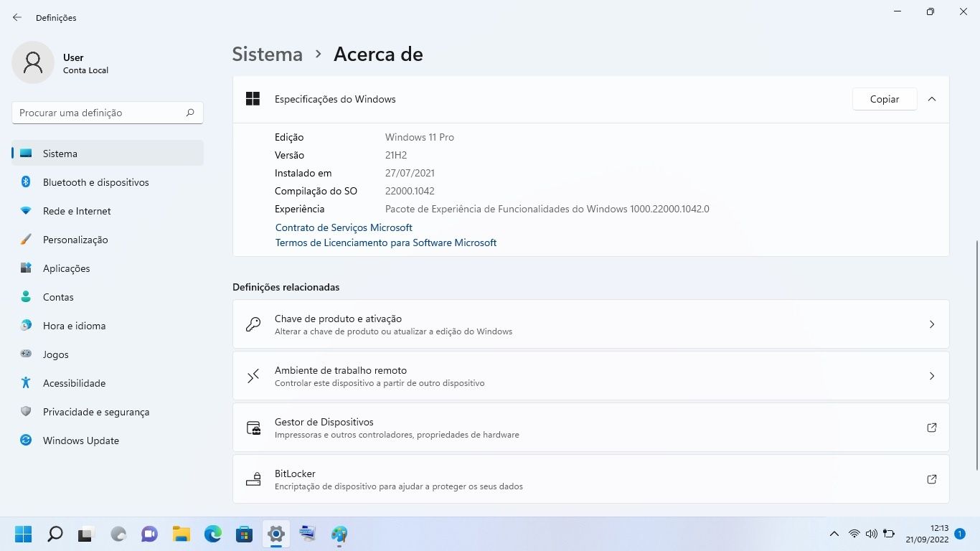
Task: Click the Windows logo specifications icon
Action: 253,99
